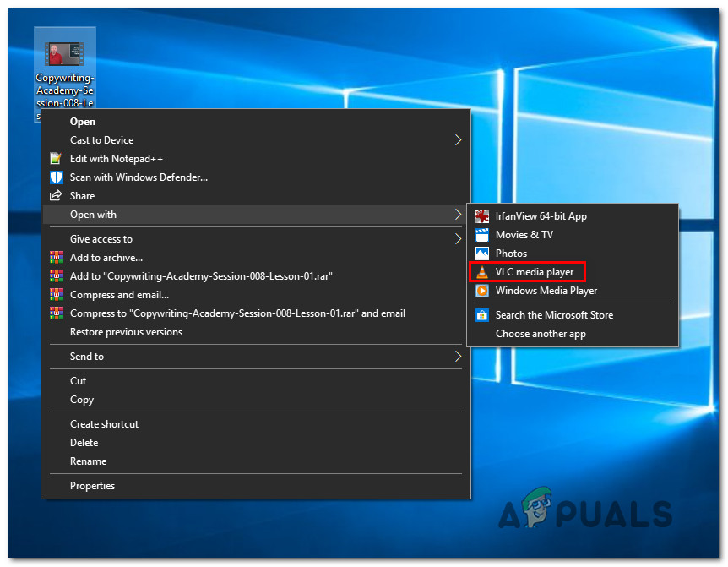Click the Microsoft Store bag icon
This screenshot has width=728, height=567.
click(482, 315)
